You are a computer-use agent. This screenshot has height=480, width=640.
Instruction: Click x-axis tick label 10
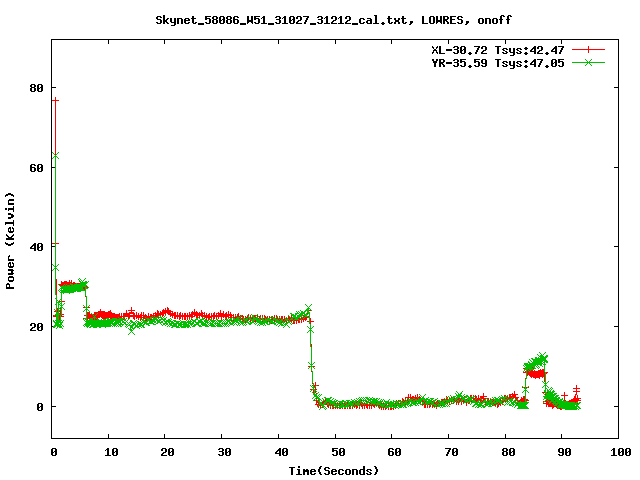[x=111, y=452]
